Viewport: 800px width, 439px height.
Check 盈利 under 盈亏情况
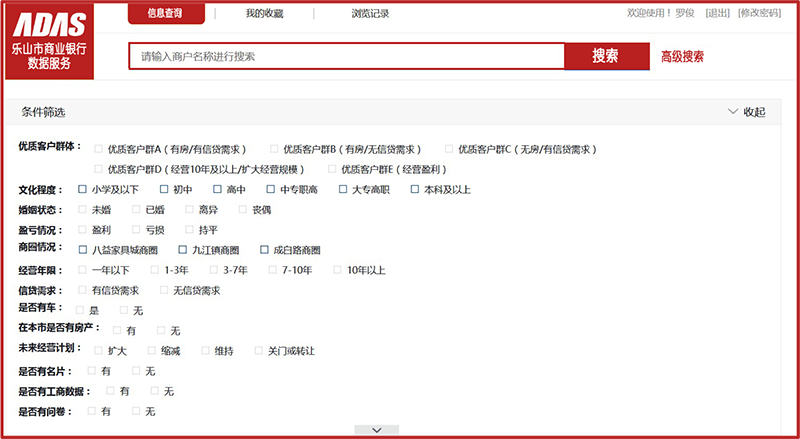[x=82, y=230]
